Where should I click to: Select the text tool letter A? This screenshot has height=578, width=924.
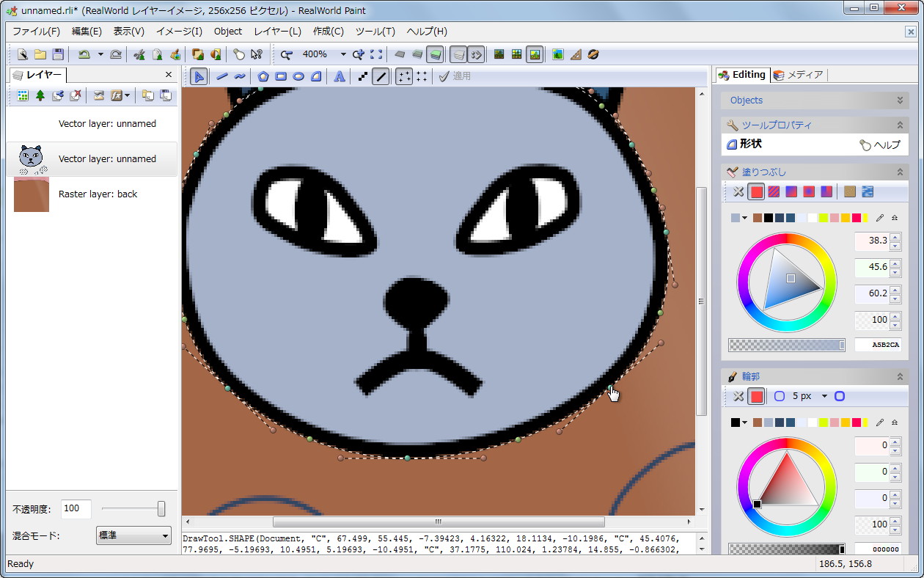(340, 76)
